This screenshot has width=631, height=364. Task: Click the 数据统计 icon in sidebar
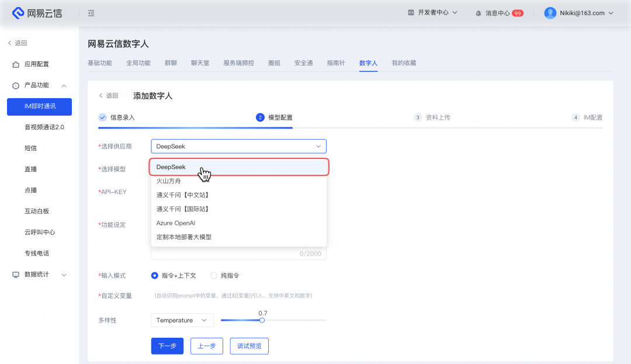16,273
